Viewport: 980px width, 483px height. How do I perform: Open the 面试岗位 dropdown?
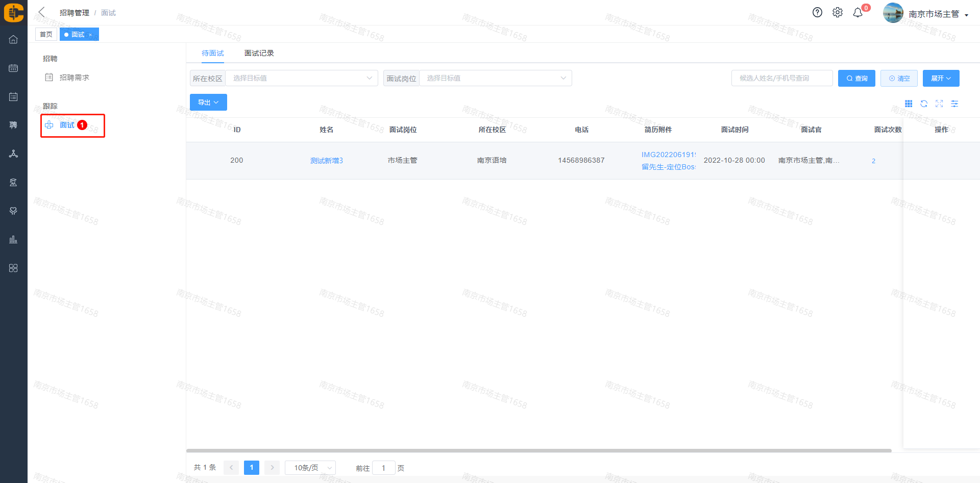pyautogui.click(x=495, y=78)
